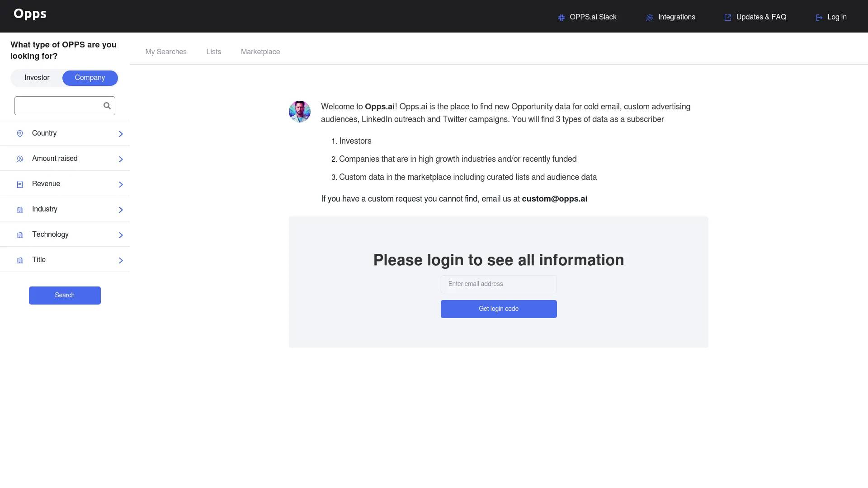Click the 'Companies that are in high growth' line

458,159
